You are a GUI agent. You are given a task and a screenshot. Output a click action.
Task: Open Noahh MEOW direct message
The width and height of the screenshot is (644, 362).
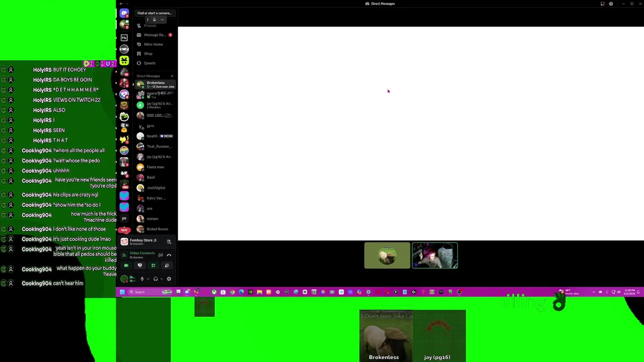click(x=155, y=136)
